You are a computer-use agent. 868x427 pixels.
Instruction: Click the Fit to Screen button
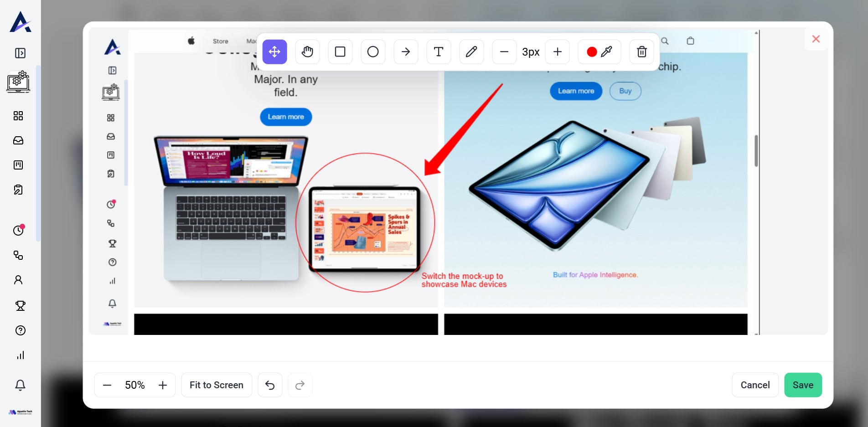(x=217, y=385)
